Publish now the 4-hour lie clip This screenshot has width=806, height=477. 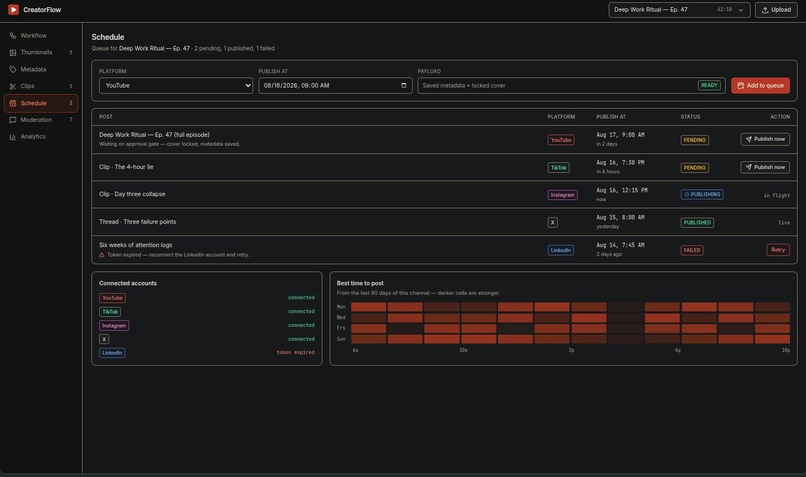click(765, 167)
